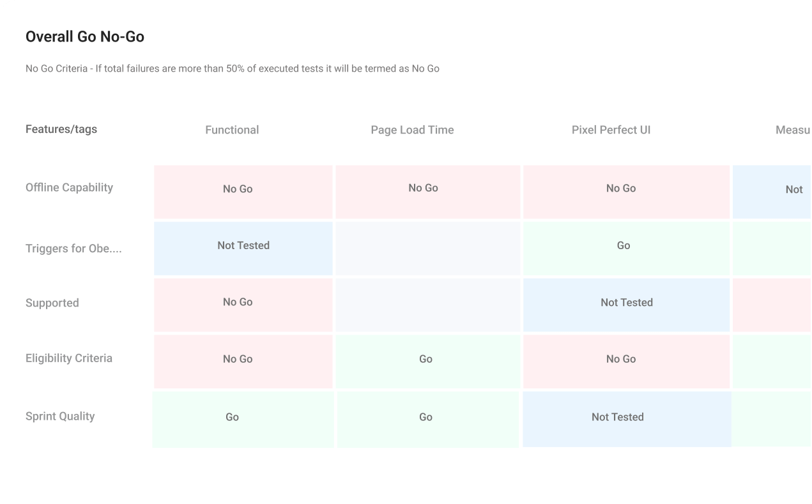Select the Supported row label
Viewport: 812px width, 504px height.
click(52, 303)
